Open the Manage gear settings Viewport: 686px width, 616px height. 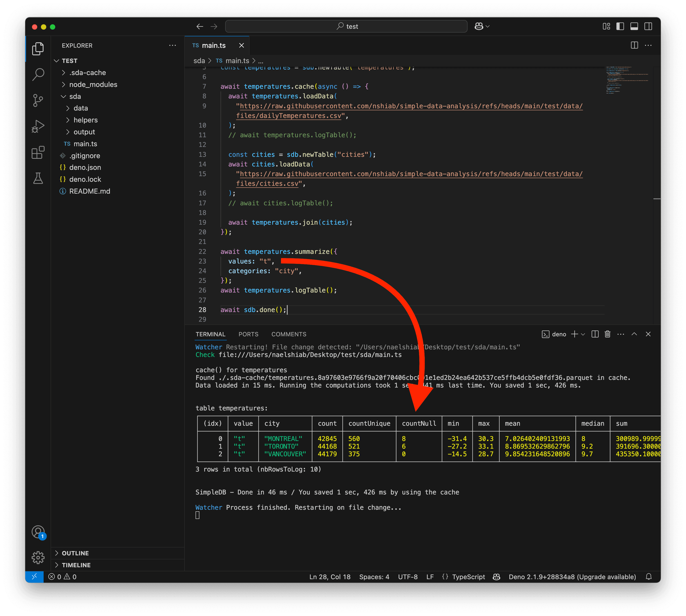pos(38,557)
